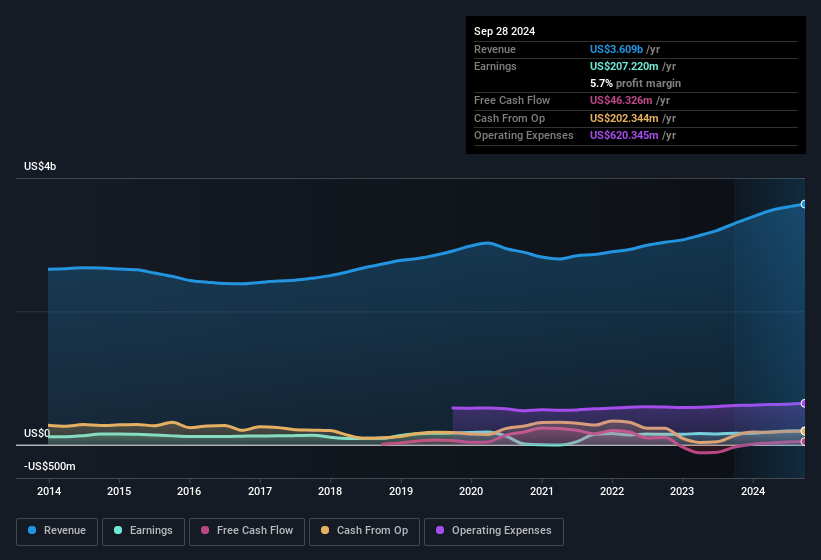Click the 2024 x-axis label
Image resolution: width=821 pixels, height=560 pixels.
point(753,491)
